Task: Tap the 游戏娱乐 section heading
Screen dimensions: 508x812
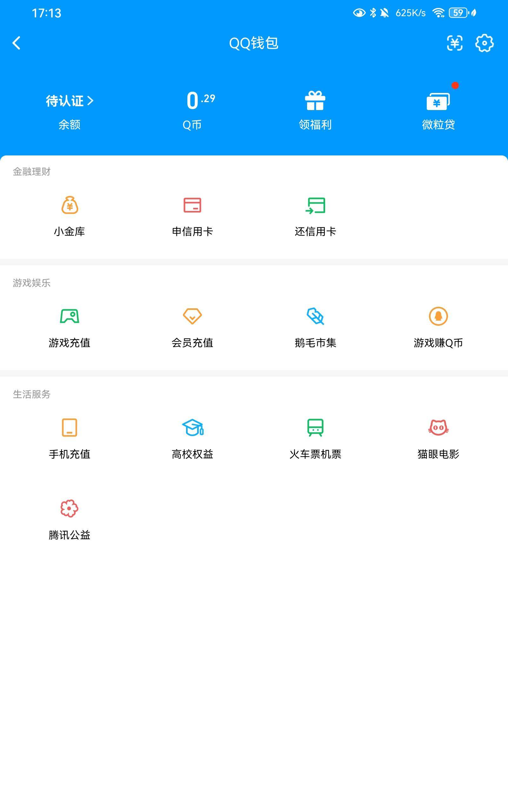Action: (x=31, y=283)
